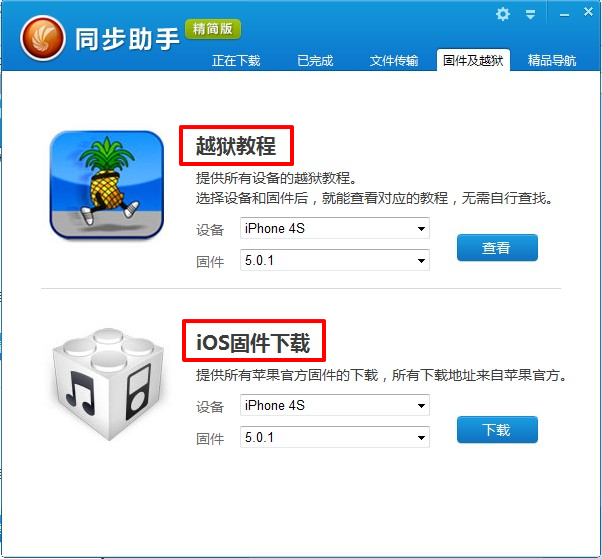Open the firmware download device dropdown
602x559 pixels.
(x=335, y=405)
